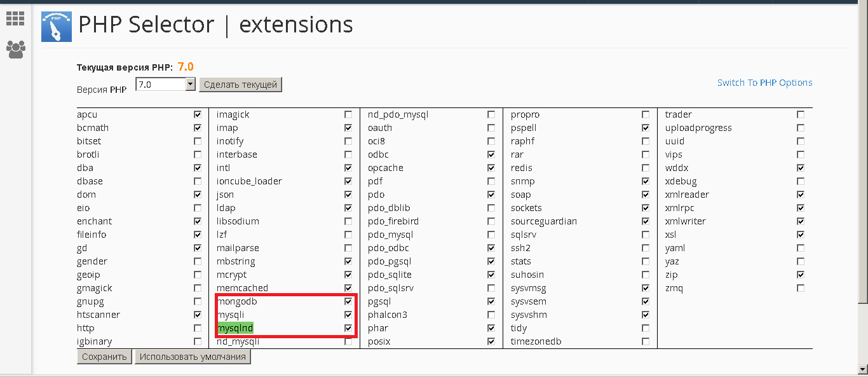Click the memcached extension label
Screen dimensions: 868x377
click(x=242, y=288)
